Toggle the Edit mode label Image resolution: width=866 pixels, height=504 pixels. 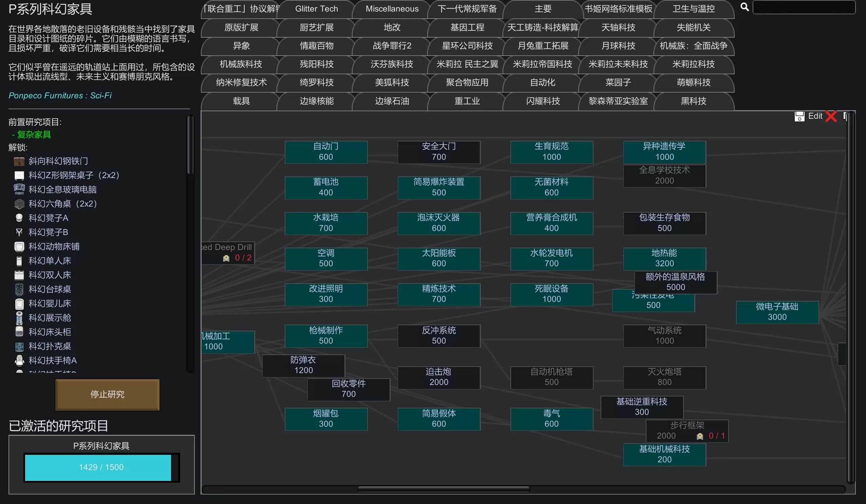pos(815,116)
